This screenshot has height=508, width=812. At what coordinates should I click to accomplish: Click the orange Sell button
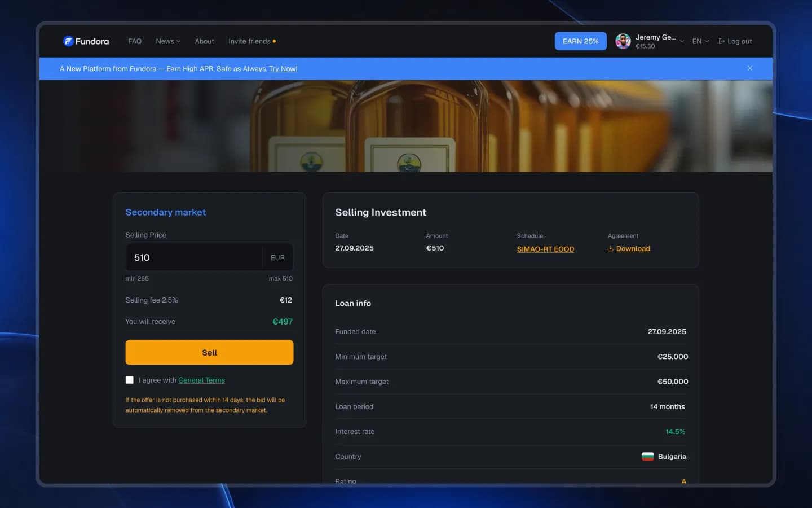(209, 352)
